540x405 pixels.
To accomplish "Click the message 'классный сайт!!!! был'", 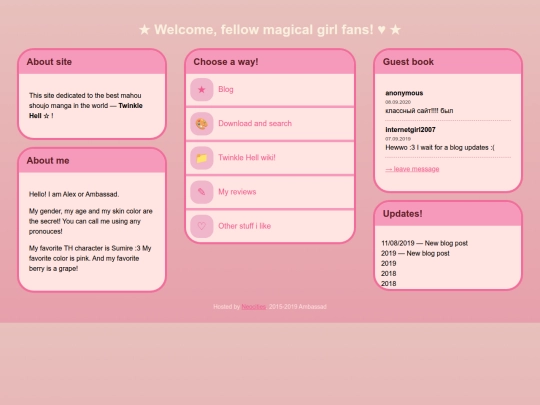I will point(419,111).
